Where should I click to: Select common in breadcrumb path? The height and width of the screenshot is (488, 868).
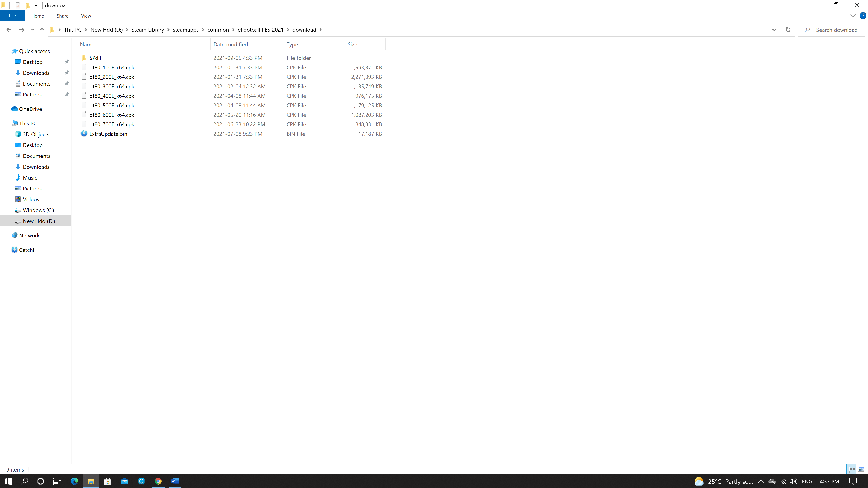coord(218,30)
